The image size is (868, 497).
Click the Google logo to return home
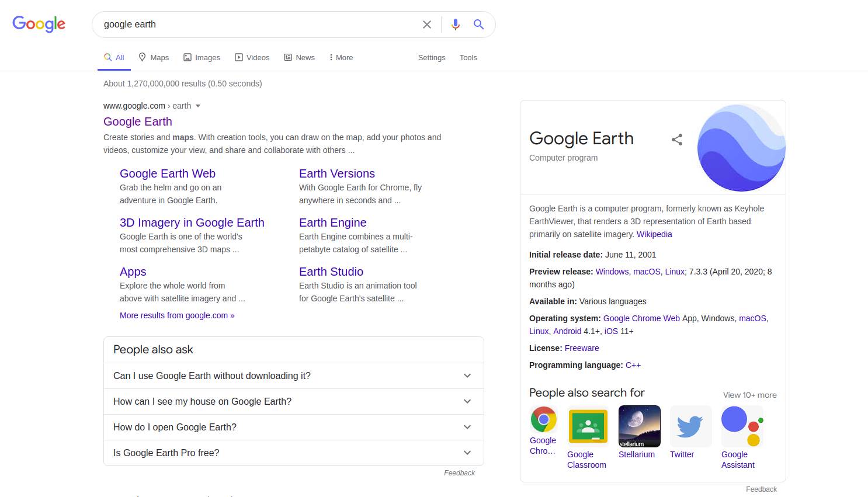pyautogui.click(x=39, y=24)
